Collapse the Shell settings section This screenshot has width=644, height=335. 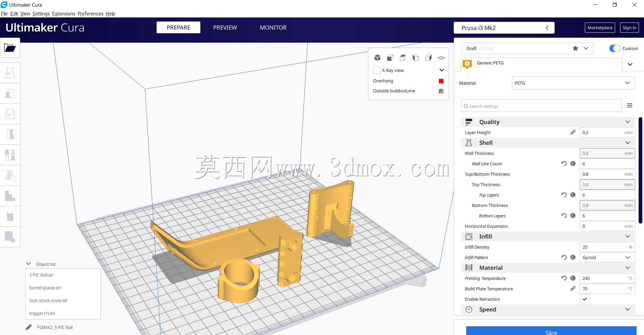coord(548,143)
